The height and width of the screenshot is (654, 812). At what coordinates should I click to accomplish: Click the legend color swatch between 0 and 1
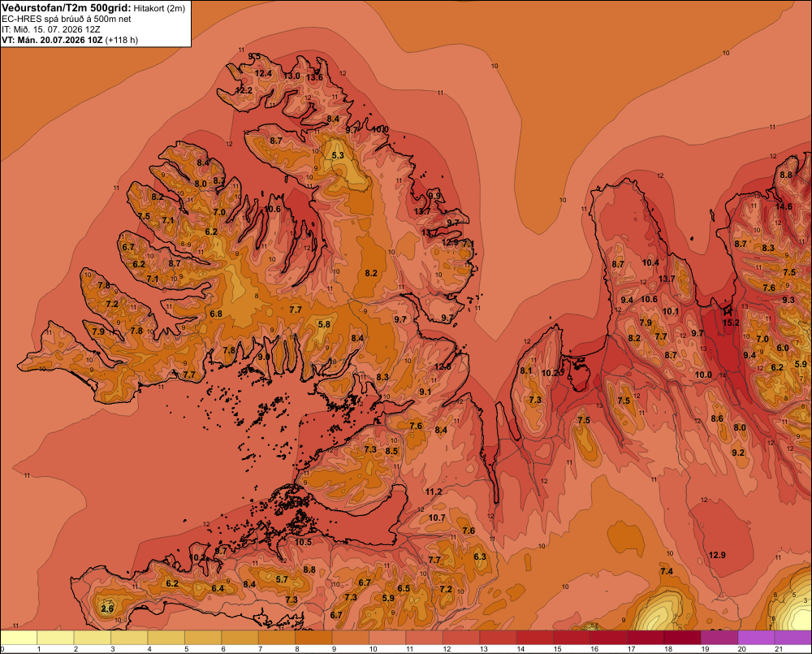[19, 638]
